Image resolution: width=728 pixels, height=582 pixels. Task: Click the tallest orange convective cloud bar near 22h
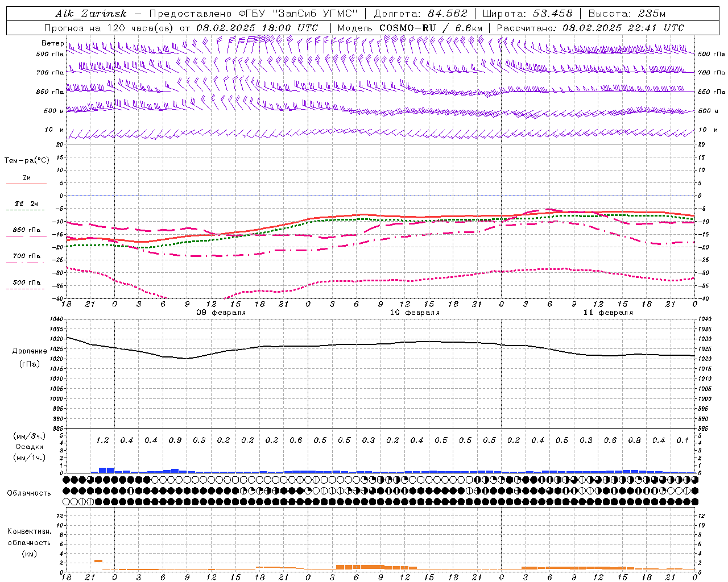pos(98,561)
